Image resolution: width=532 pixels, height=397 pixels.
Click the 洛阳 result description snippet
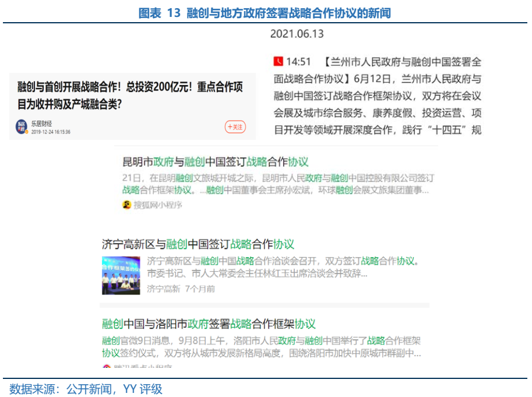[261, 347]
